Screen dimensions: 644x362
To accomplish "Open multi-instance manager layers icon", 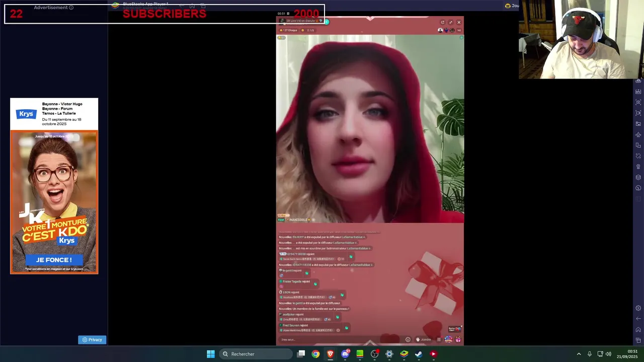I will coord(638,177).
